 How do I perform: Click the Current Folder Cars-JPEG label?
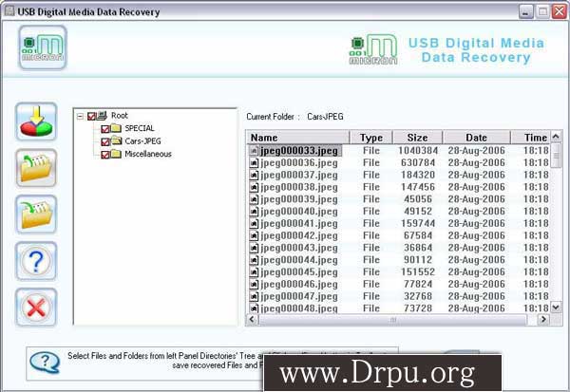pos(294,117)
